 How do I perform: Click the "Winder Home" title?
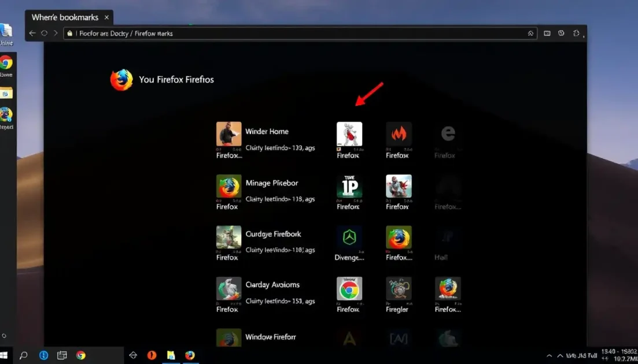click(x=267, y=132)
